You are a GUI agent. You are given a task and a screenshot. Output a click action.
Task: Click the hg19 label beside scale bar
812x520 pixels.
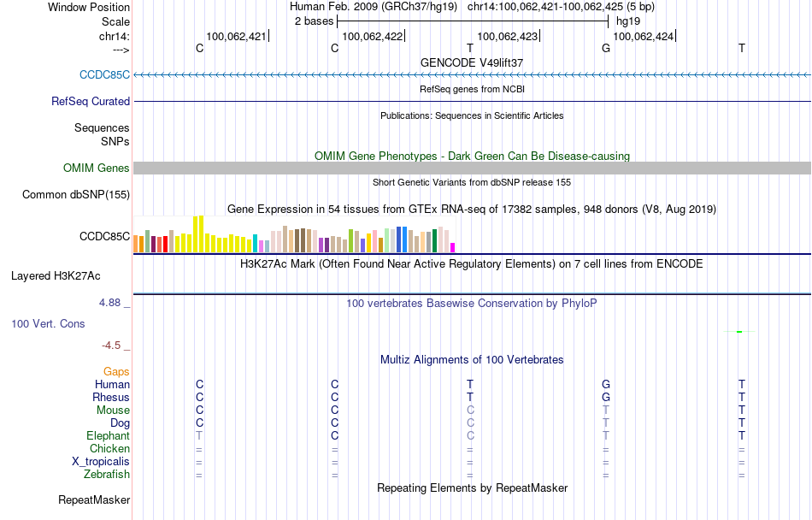(x=628, y=21)
